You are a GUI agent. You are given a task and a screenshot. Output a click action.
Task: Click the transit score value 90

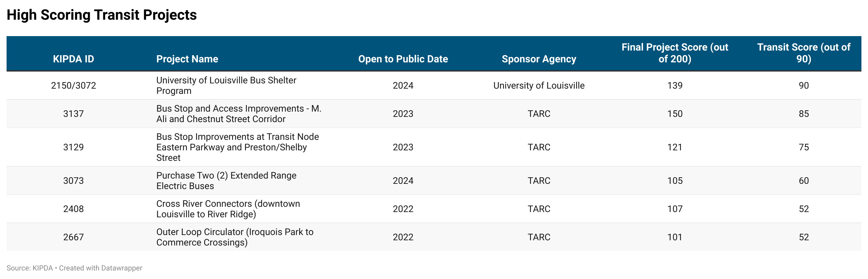[804, 85]
